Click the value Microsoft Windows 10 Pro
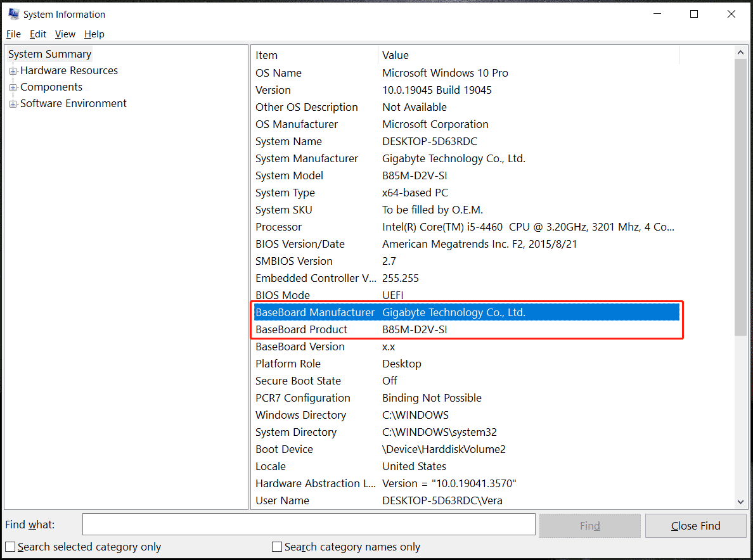 point(445,73)
